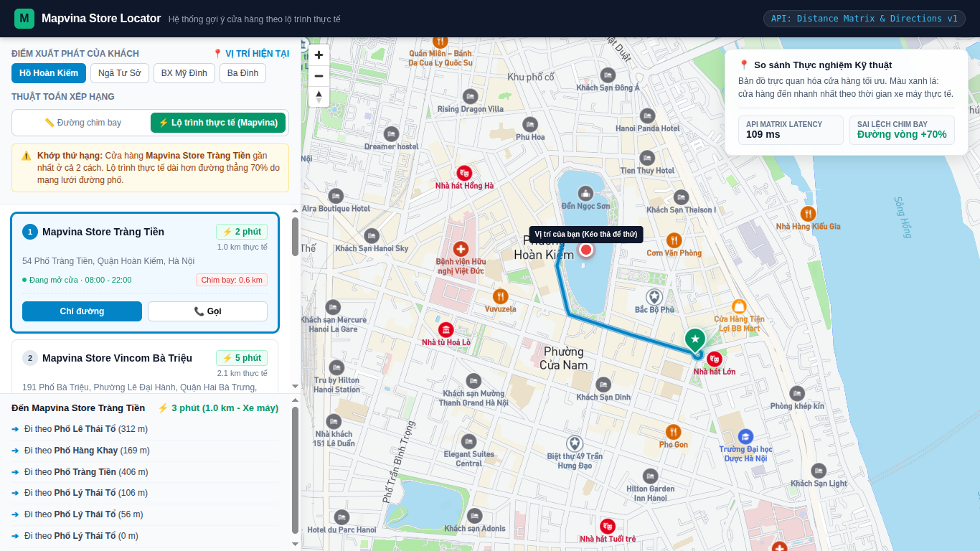Click Đang mở cửa 08:00 - 22:00 status
Image resolution: width=980 pixels, height=551 pixels.
77,280
